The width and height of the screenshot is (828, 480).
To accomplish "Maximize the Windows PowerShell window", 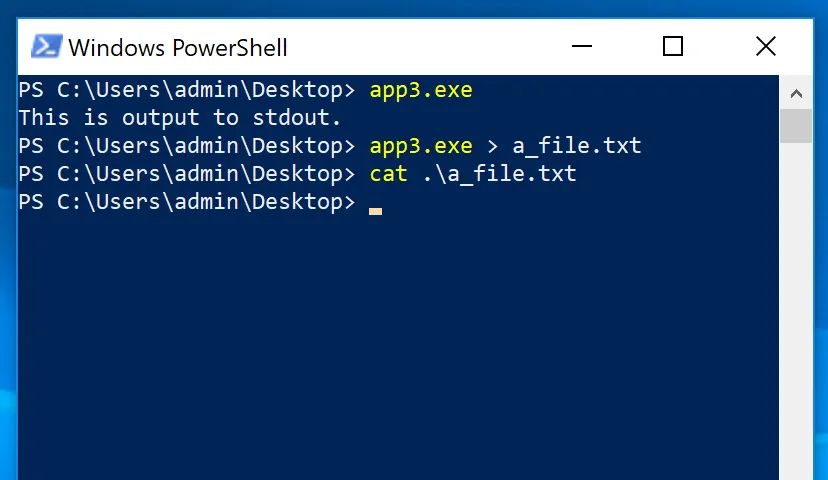I will (673, 46).
